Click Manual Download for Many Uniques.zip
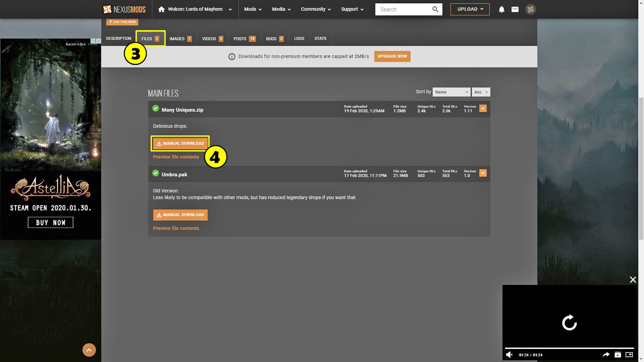Screen dimensions: 644x362 click(x=180, y=143)
